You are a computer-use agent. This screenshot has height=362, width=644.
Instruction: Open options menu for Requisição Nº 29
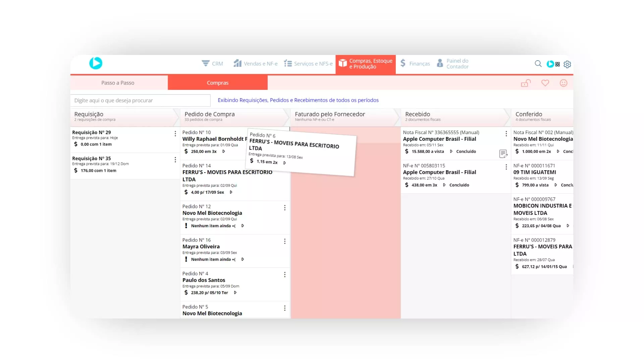tap(175, 134)
